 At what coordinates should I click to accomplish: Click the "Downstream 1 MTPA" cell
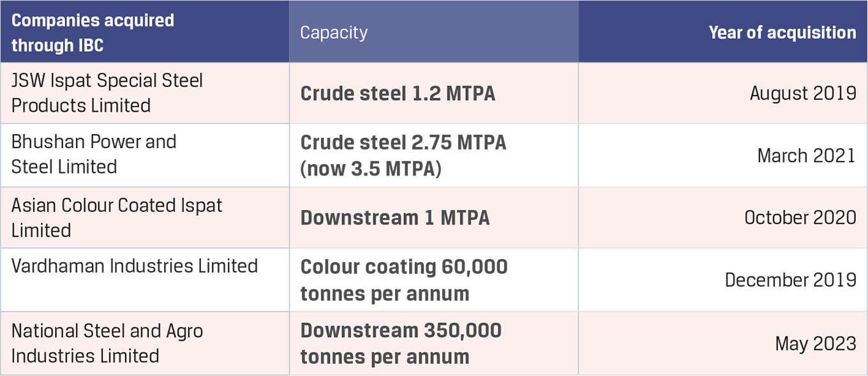click(395, 218)
